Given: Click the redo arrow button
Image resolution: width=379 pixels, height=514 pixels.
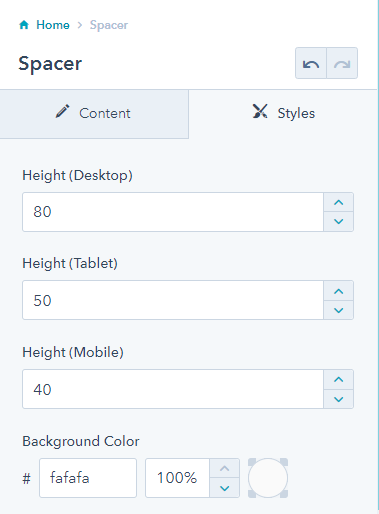Looking at the screenshot, I should click(x=342, y=63).
